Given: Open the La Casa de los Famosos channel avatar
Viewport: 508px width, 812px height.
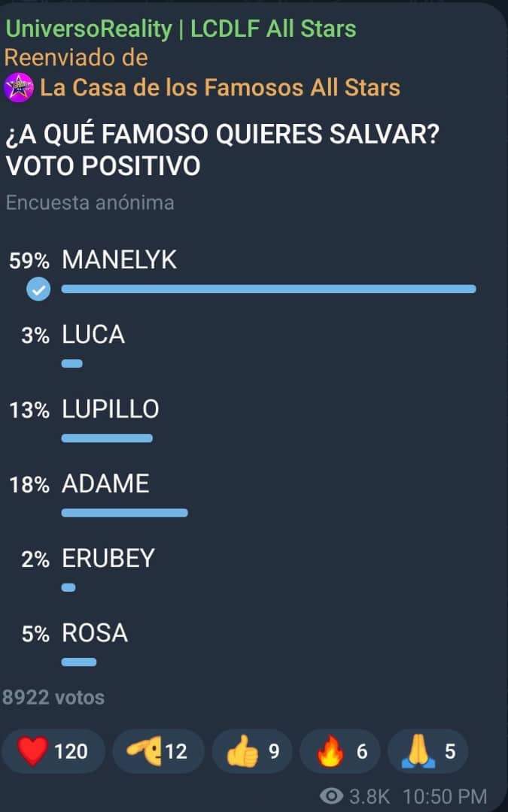Looking at the screenshot, I should tap(19, 88).
